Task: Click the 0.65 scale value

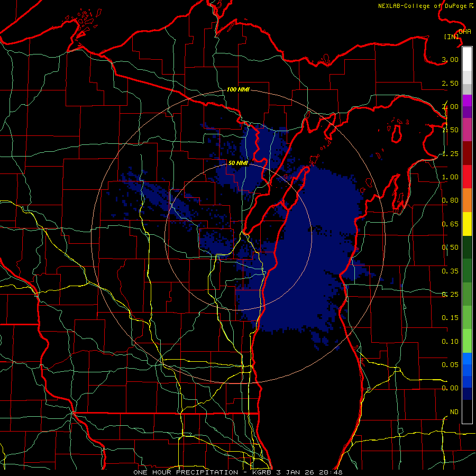Action: point(450,224)
